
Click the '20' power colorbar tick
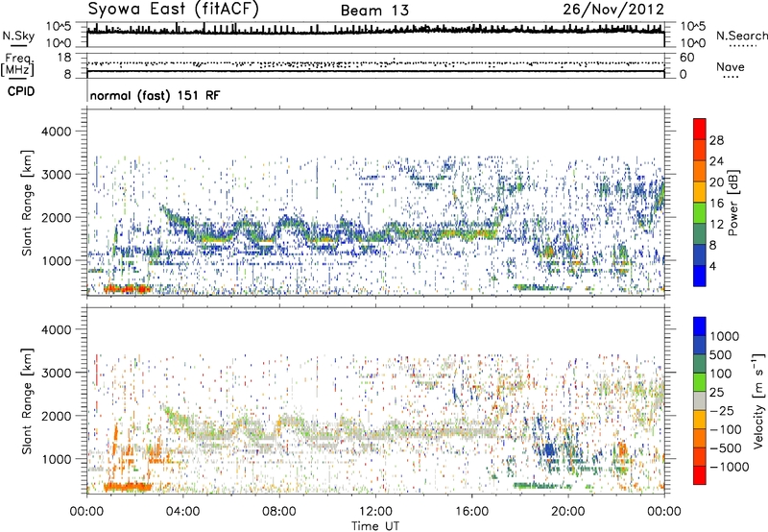pyautogui.click(x=716, y=182)
